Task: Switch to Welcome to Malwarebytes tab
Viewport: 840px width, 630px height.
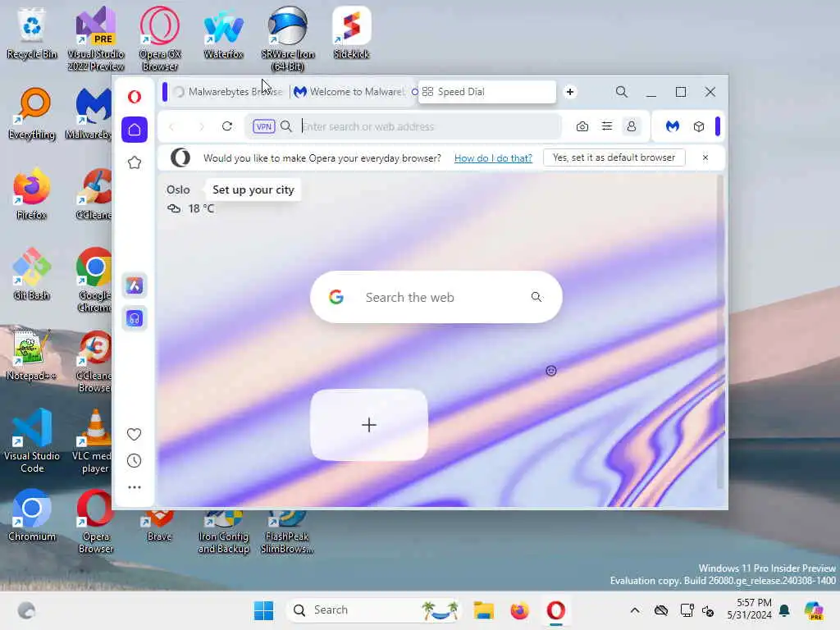Action: pyautogui.click(x=349, y=92)
